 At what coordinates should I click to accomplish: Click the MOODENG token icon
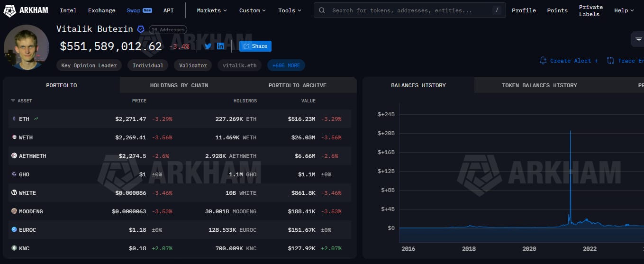click(14, 211)
